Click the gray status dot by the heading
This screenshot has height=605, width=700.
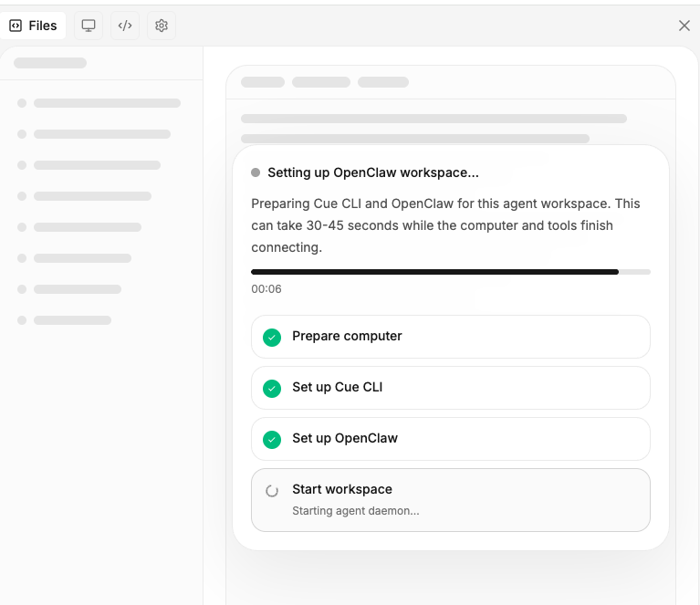coord(256,172)
